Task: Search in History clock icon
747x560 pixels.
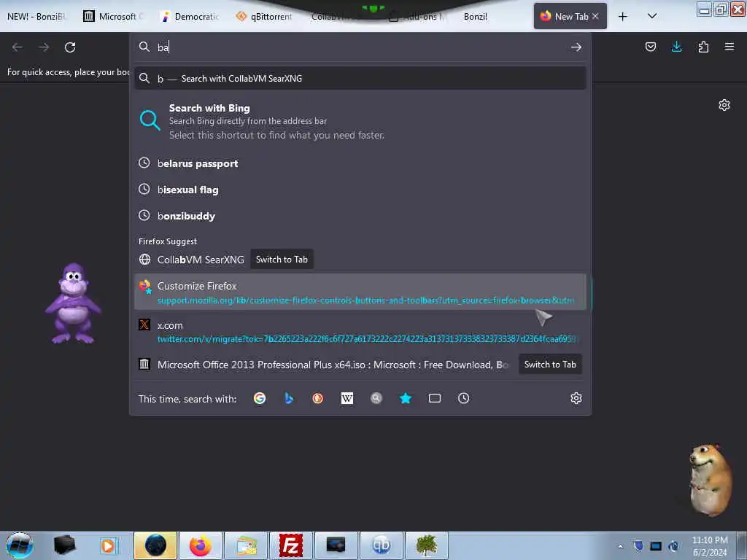Action: (463, 398)
